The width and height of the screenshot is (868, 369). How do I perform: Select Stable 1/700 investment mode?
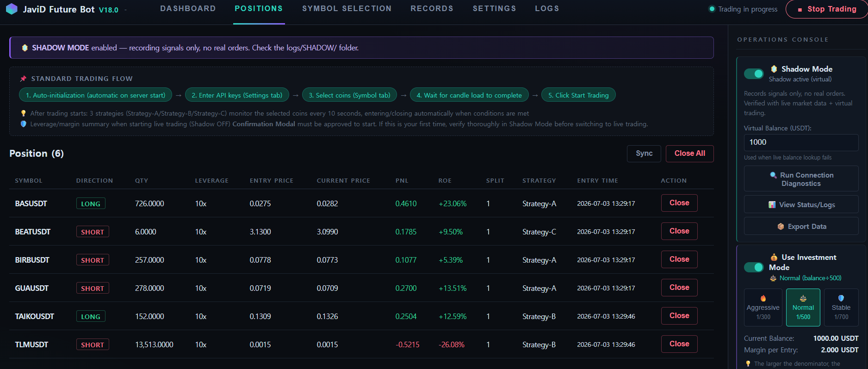point(841,307)
